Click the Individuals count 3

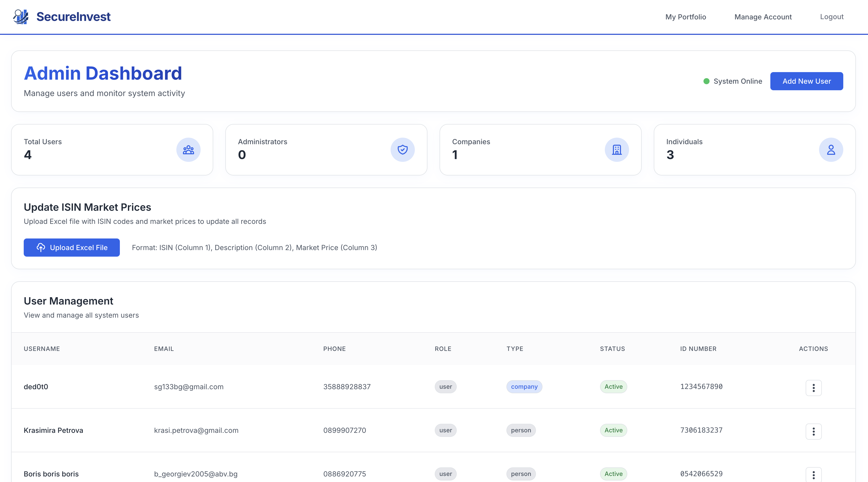coord(670,155)
